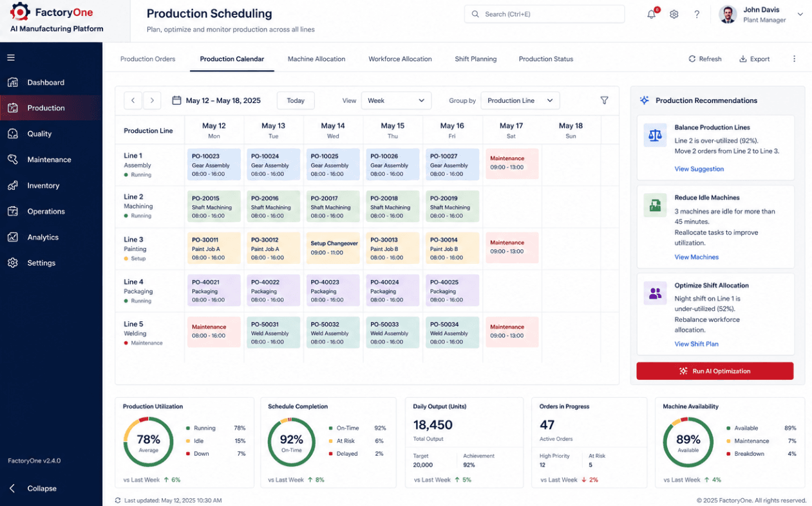Click the Maintenance wrench icon in sidebar
Screen dimensions: 812x506
pyautogui.click(x=13, y=160)
